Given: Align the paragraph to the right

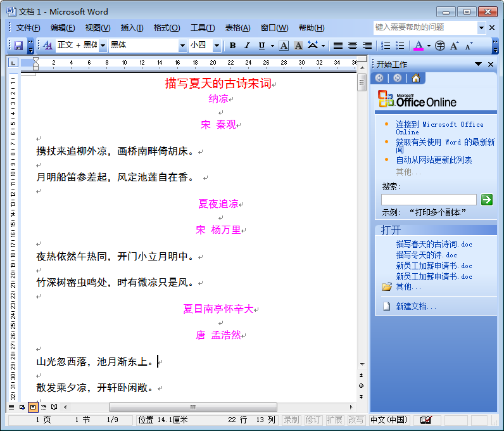Looking at the screenshot, I should click(x=367, y=46).
